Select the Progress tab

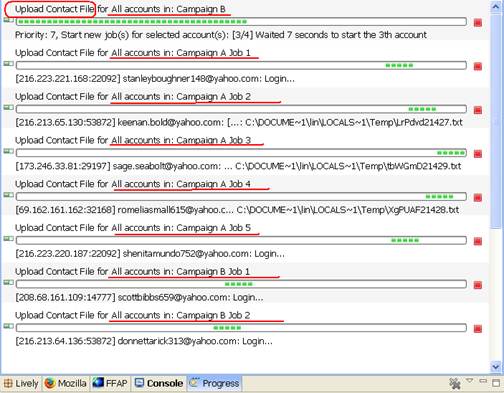pyautogui.click(x=214, y=383)
